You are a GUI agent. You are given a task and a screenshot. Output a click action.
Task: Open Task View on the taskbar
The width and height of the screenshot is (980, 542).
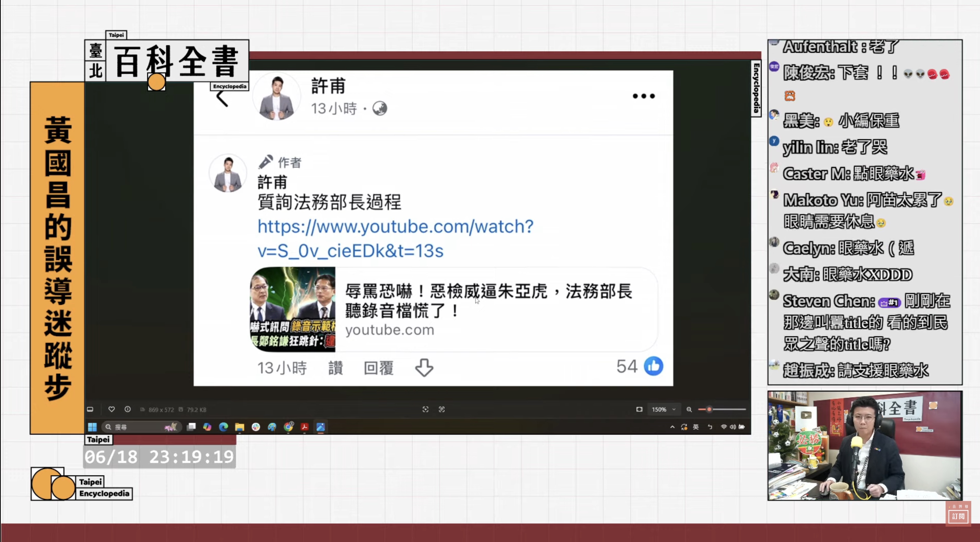pos(191,427)
